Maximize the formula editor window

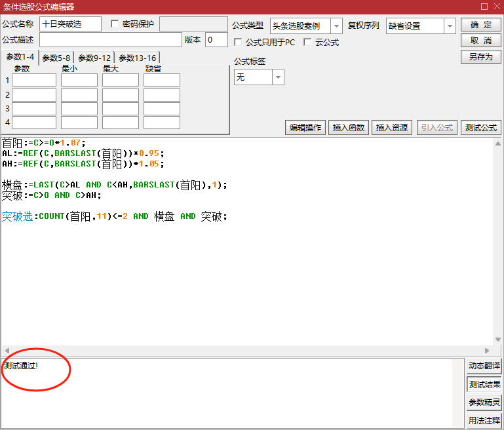click(x=484, y=7)
